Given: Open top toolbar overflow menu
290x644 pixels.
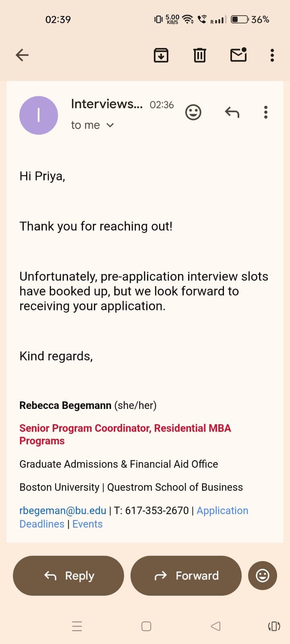Looking at the screenshot, I should click(x=272, y=55).
